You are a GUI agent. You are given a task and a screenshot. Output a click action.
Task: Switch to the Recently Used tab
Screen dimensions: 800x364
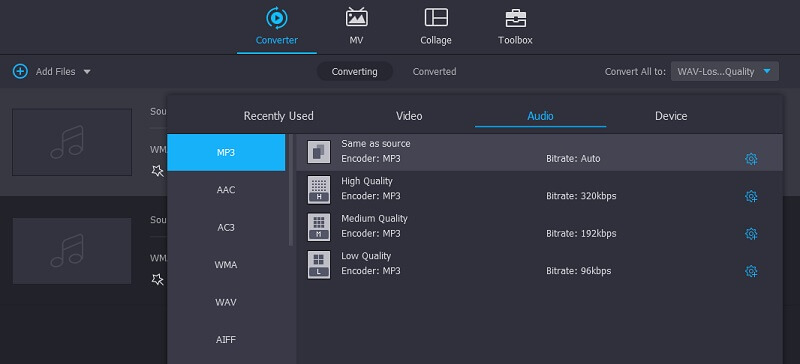click(x=279, y=116)
